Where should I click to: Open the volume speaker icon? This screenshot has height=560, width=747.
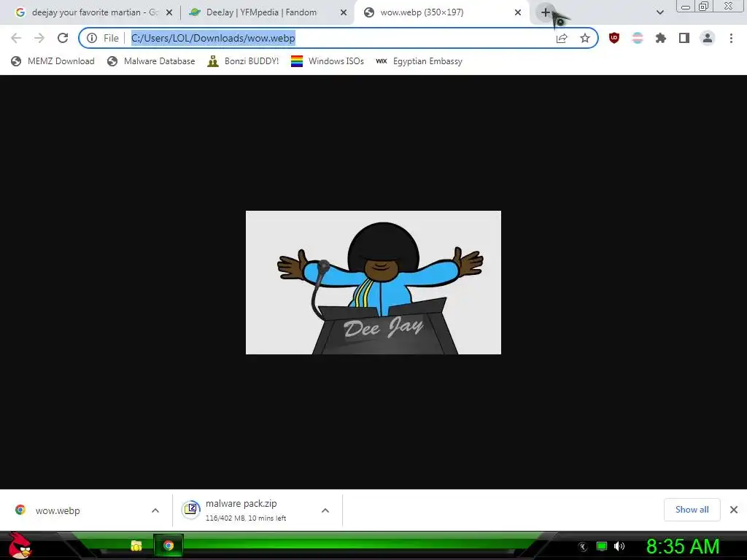(619, 546)
